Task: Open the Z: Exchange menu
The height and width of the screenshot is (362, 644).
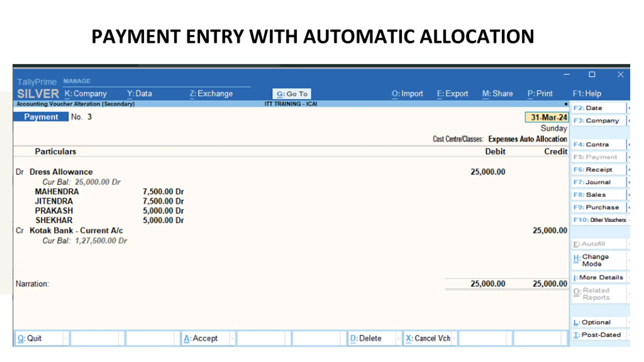Action: point(211,94)
